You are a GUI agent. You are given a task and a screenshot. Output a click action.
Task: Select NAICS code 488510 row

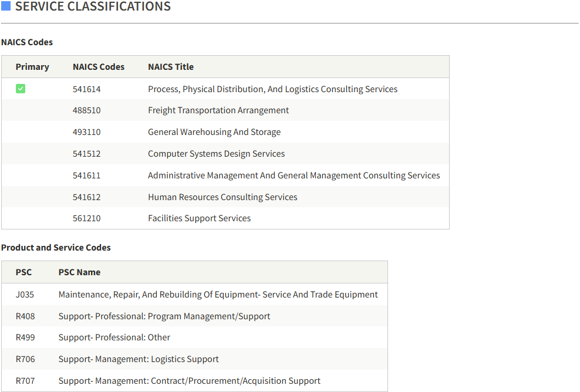click(225, 110)
